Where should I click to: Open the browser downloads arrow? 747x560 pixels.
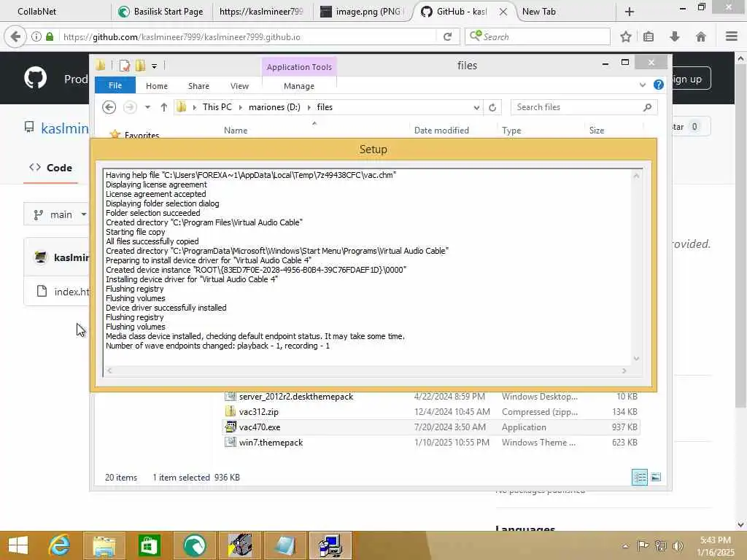point(675,36)
